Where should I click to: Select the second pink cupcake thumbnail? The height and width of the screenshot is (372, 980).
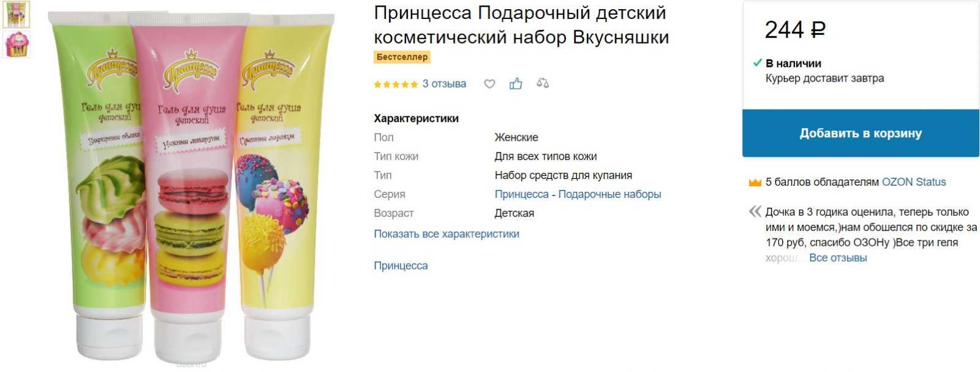coord(16,44)
